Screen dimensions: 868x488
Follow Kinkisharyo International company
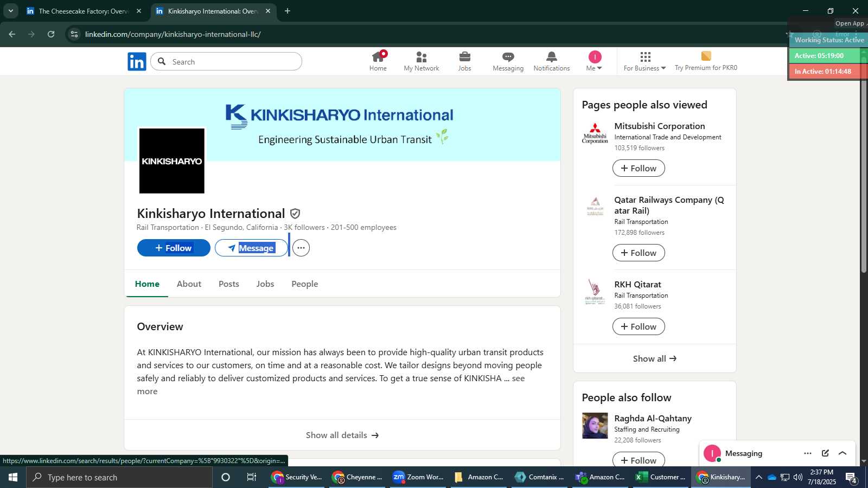[x=174, y=248]
